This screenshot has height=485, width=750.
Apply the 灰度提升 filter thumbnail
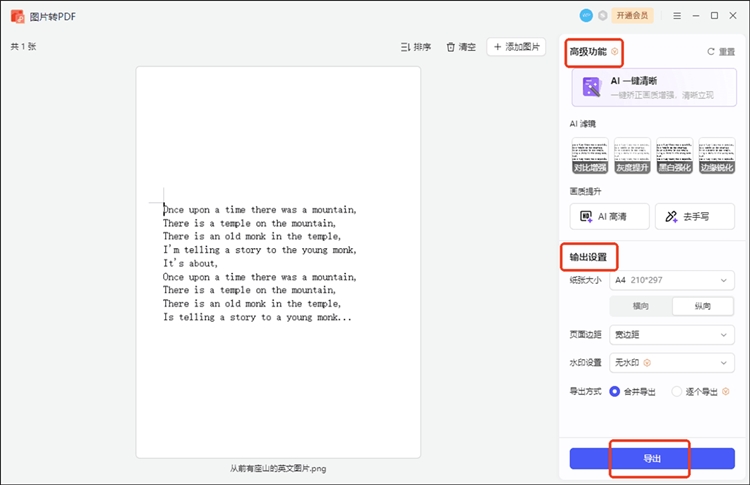pyautogui.click(x=632, y=156)
